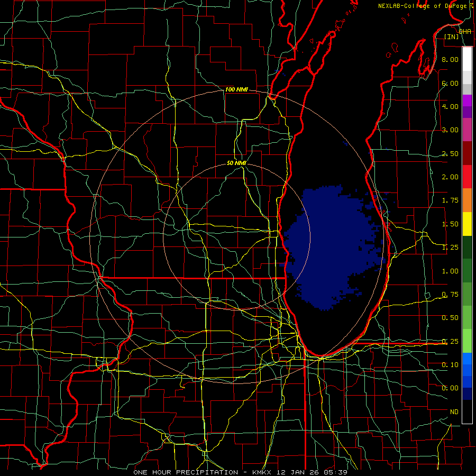476x476 pixels.
Task: Click the 1.50 legend value
Action: (x=450, y=224)
